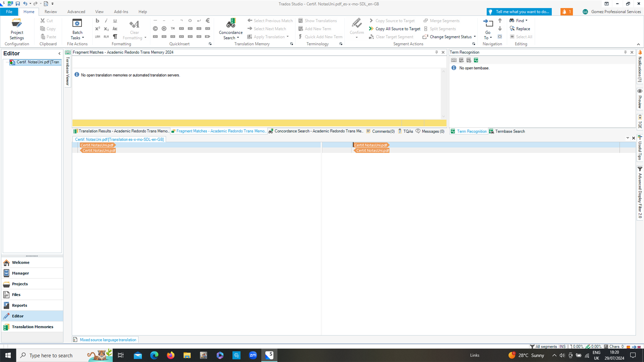Click the All segments filter in status bar
Image resolution: width=644 pixels, height=362 pixels.
coord(543,347)
